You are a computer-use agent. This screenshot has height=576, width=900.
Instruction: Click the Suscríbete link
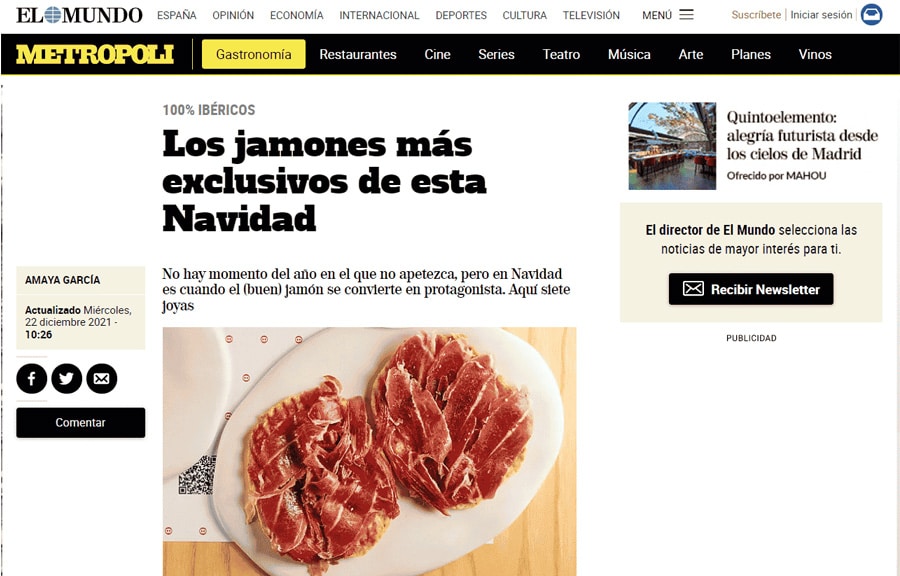coord(756,15)
